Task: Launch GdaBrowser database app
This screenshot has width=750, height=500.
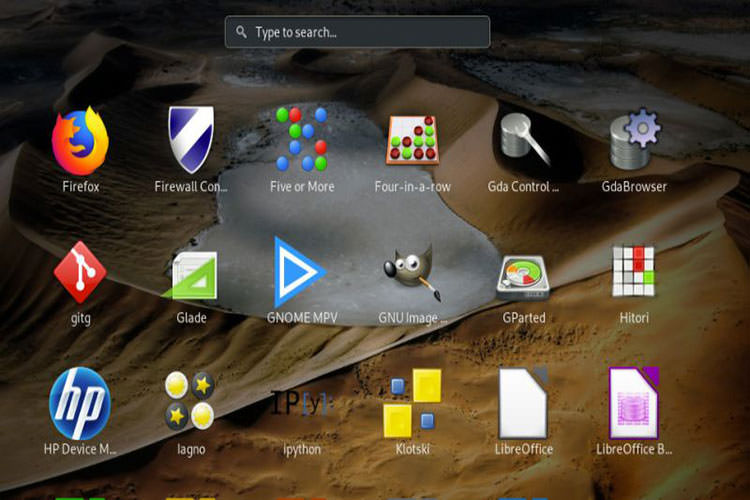Action: coord(634,141)
